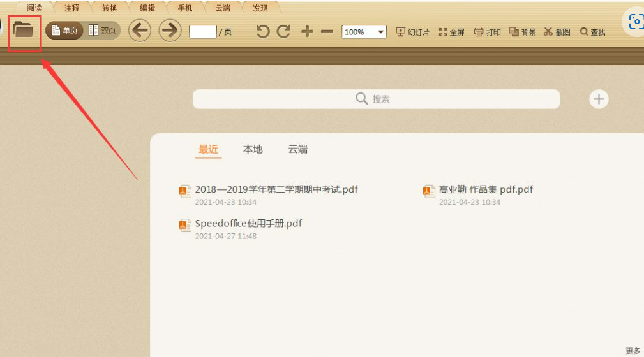Screen dimensions: 644x357
Task: Open the 注释 tab
Action: click(72, 8)
